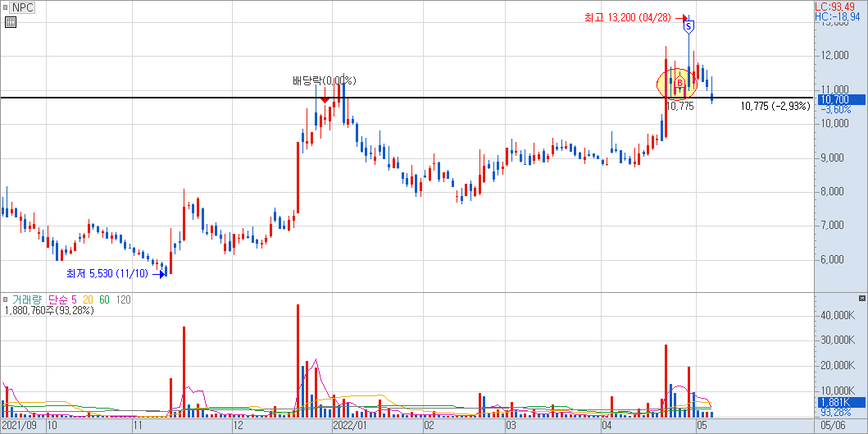Click the blue S sell marker

pyautogui.click(x=688, y=26)
